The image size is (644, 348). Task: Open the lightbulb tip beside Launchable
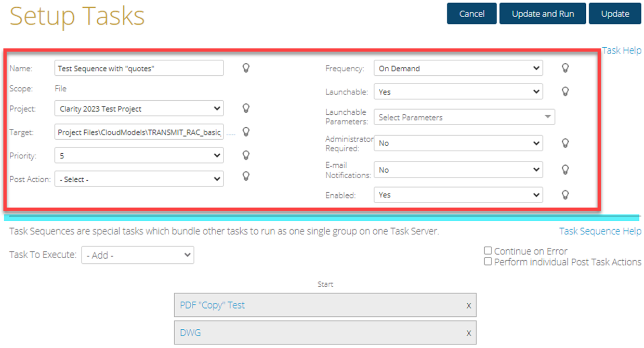pyautogui.click(x=566, y=91)
